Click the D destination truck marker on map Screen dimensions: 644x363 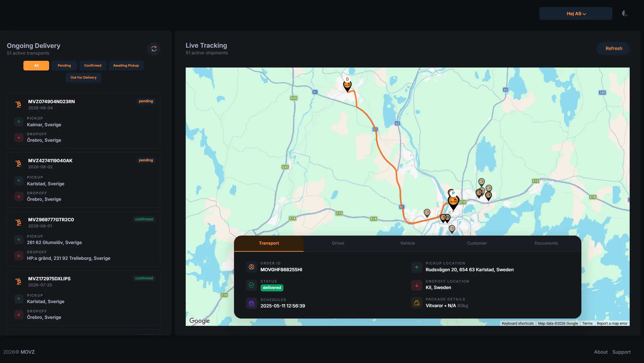[347, 85]
